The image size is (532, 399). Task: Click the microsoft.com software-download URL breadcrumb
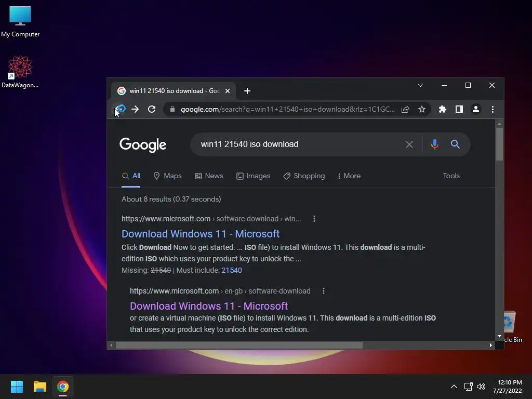pyautogui.click(x=211, y=219)
